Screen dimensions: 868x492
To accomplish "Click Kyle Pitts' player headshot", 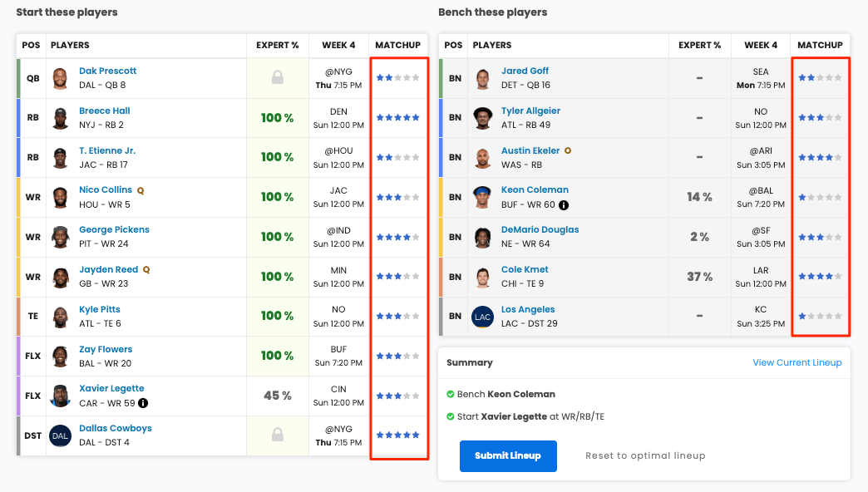I will 61,317.
